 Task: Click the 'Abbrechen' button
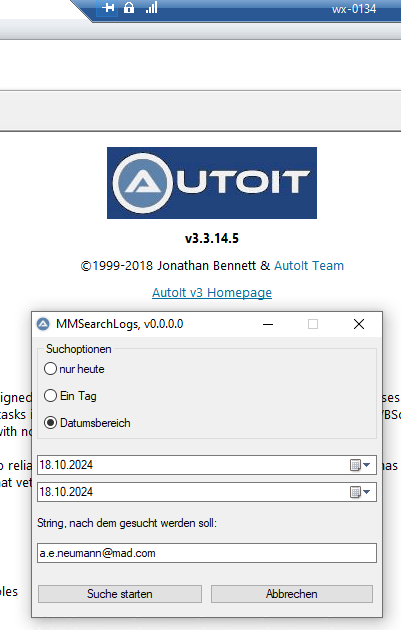tap(292, 594)
